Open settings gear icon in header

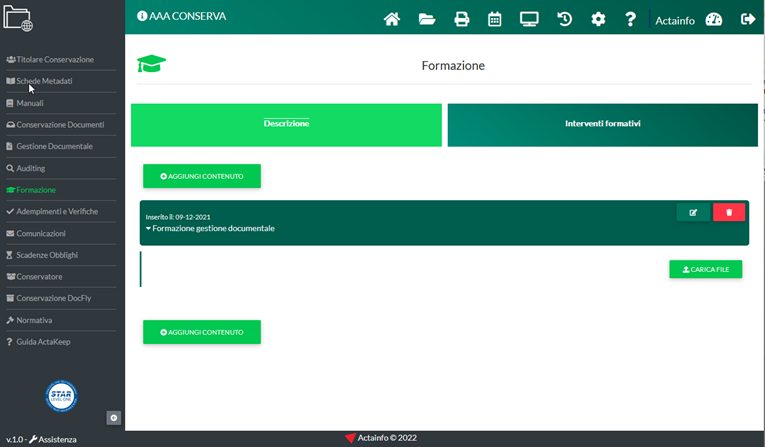[598, 19]
